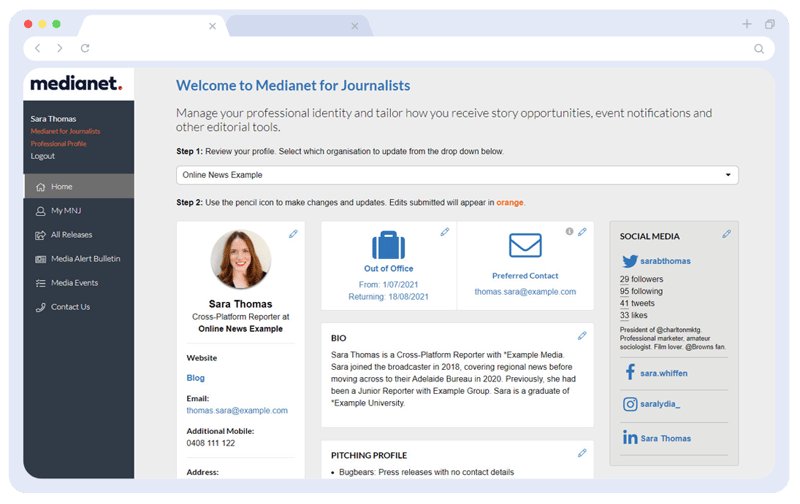
Task: Open saralydia_ Instagram link
Action: [660, 404]
